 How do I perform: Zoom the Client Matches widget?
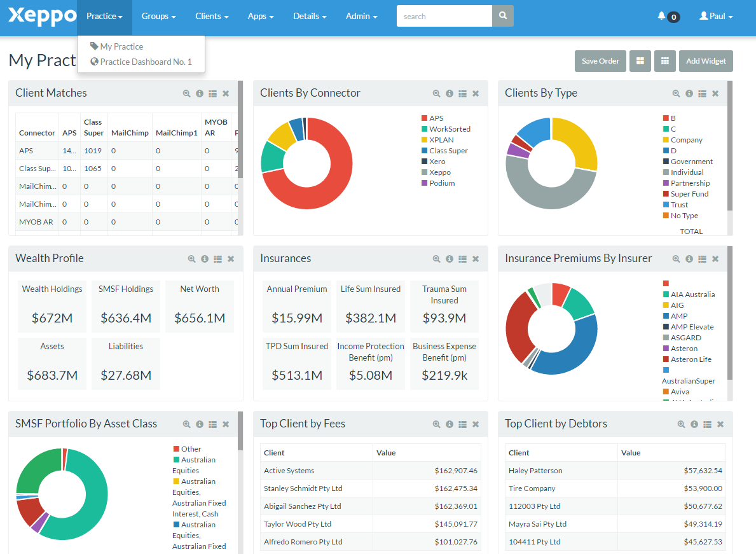tap(186, 93)
